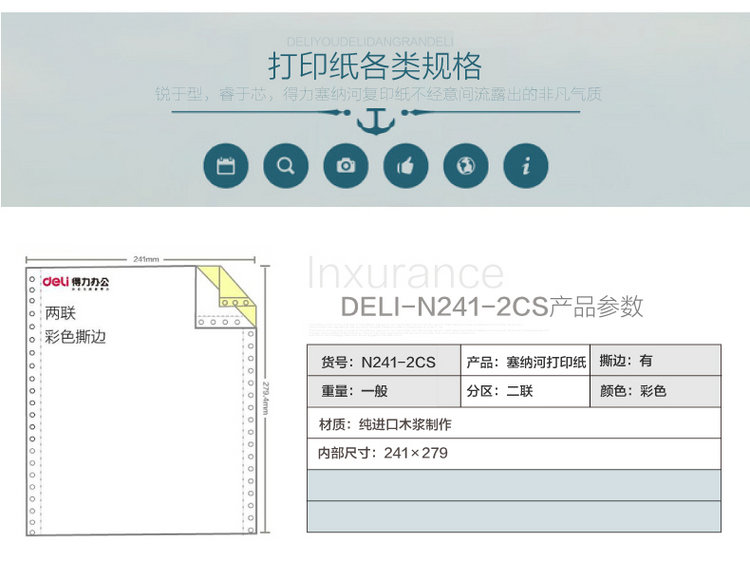Click the deli logo on the paper

pos(76,282)
